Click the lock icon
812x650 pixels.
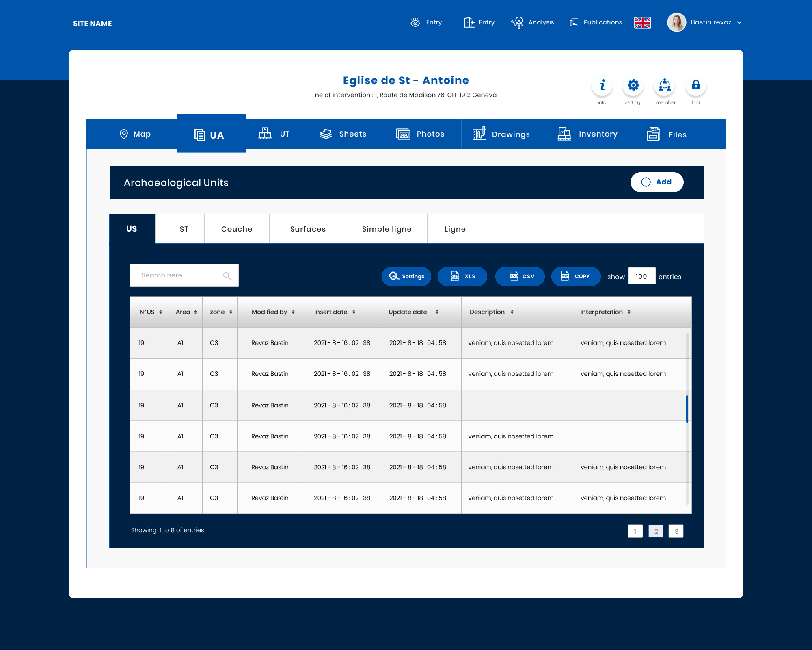696,86
